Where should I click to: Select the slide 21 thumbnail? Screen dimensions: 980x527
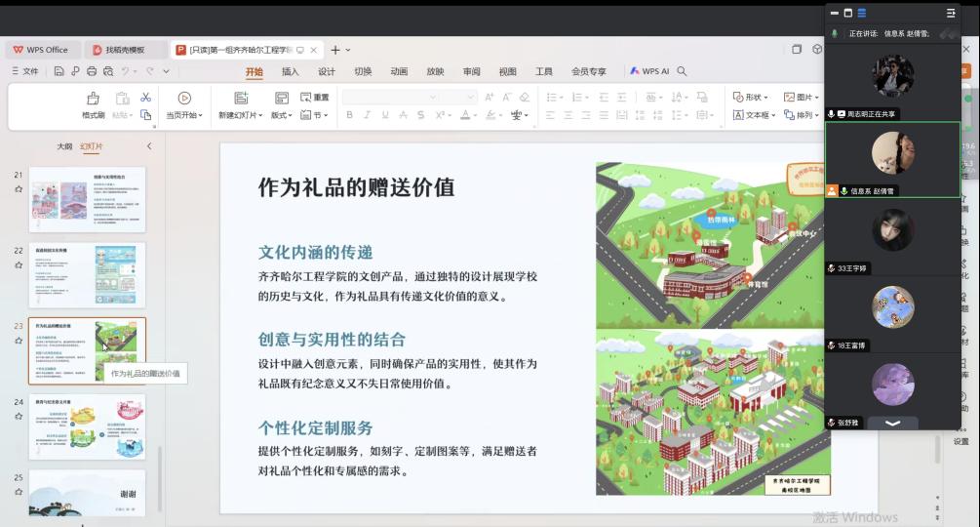click(87, 199)
